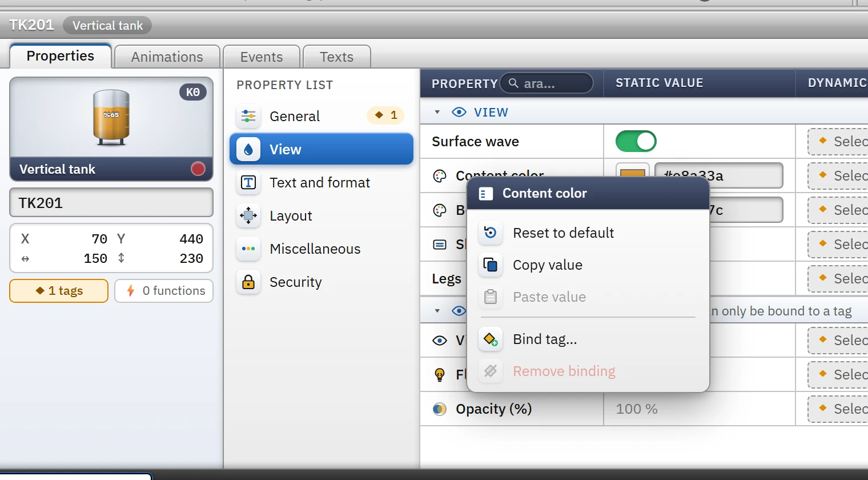
Task: Open dynamic Select box for Legs row
Action: [838, 278]
